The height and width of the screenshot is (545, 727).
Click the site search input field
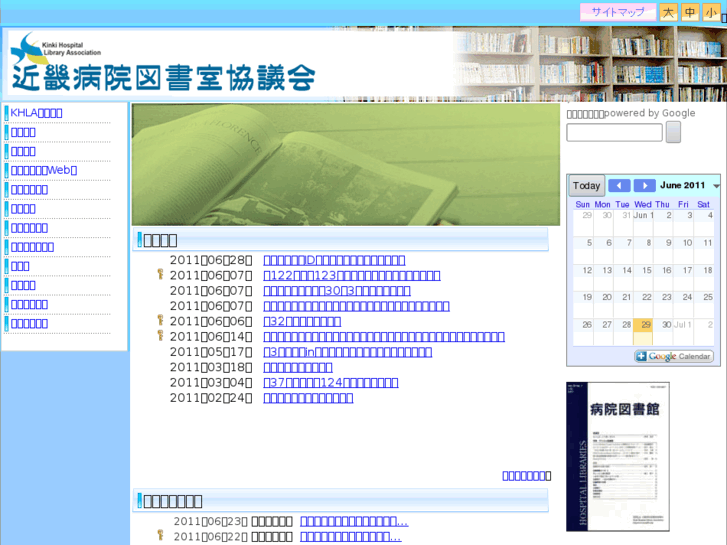click(614, 133)
